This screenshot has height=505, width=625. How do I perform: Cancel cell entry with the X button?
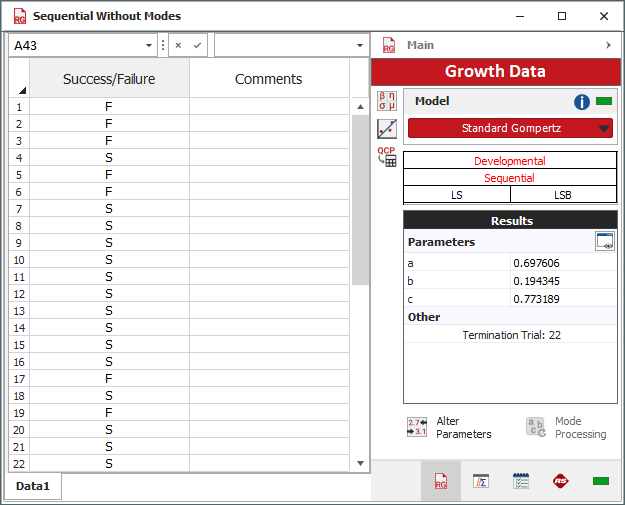click(178, 46)
